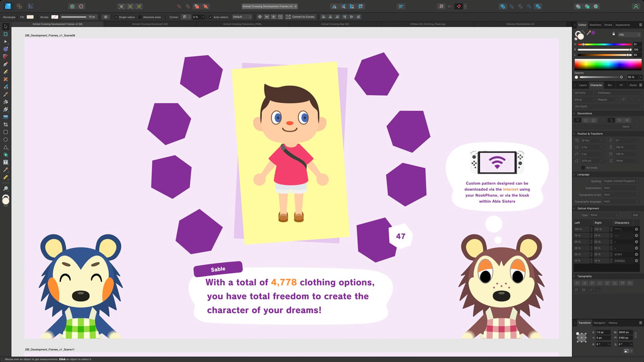The height and width of the screenshot is (362, 644).
Task: Enable the Absolute sizes checkbox
Action: click(140, 17)
